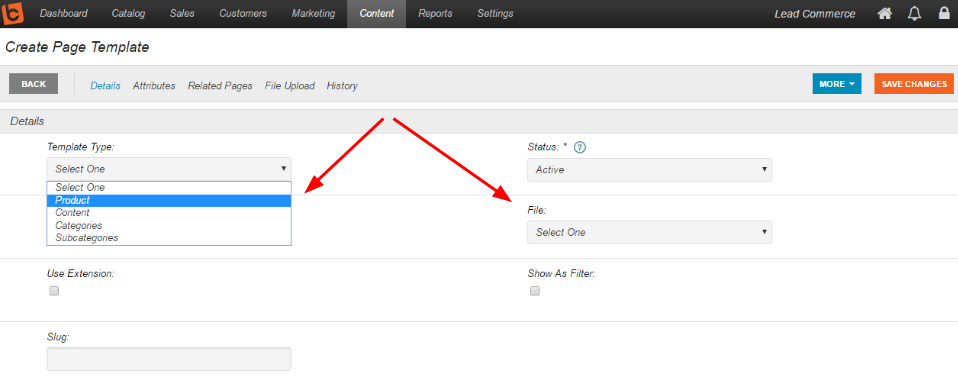Click the lock icon in header
958x383 pixels.
click(944, 13)
